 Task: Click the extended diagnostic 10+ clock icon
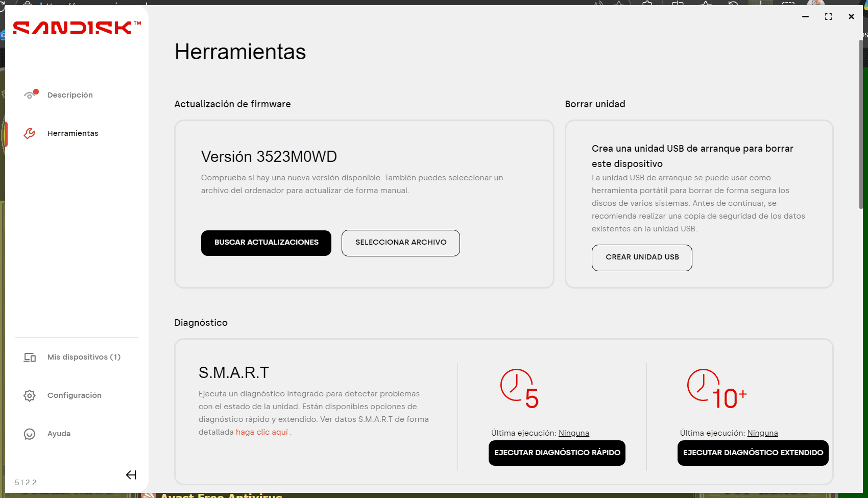tap(716, 390)
